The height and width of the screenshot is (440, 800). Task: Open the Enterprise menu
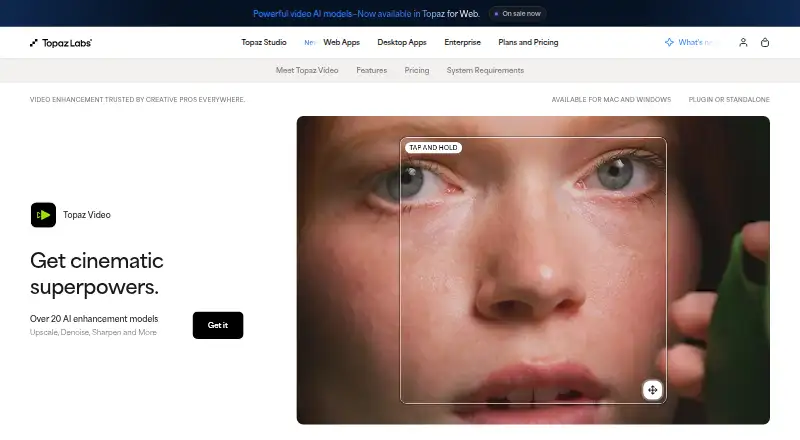[x=462, y=42]
